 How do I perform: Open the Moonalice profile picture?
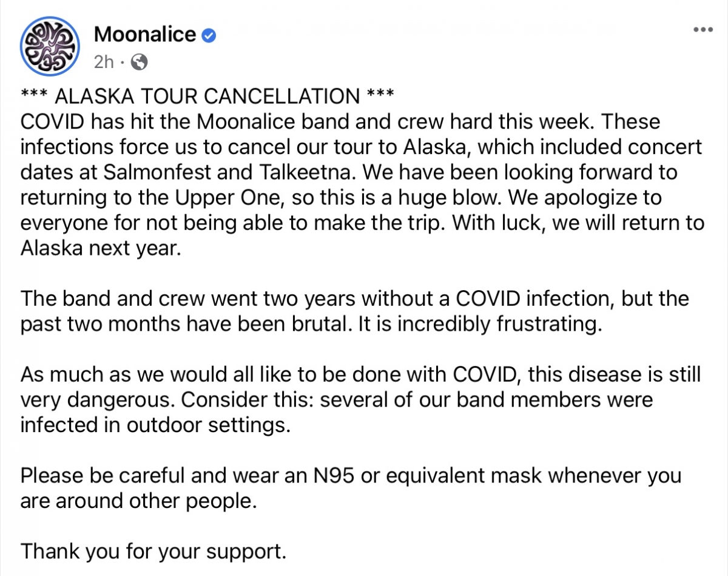click(x=50, y=45)
